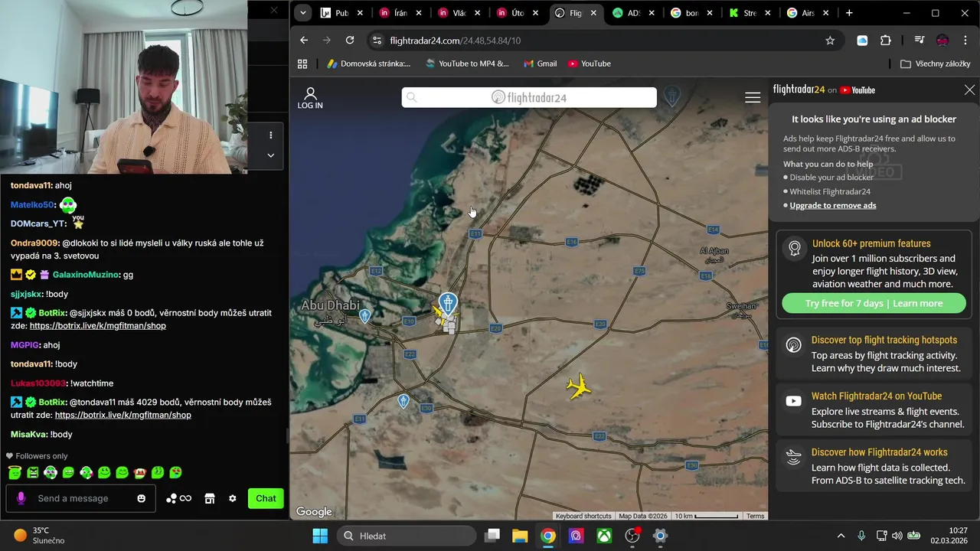
Task: Close the Flightradar24 YouTube side panel
Action: click(969, 90)
